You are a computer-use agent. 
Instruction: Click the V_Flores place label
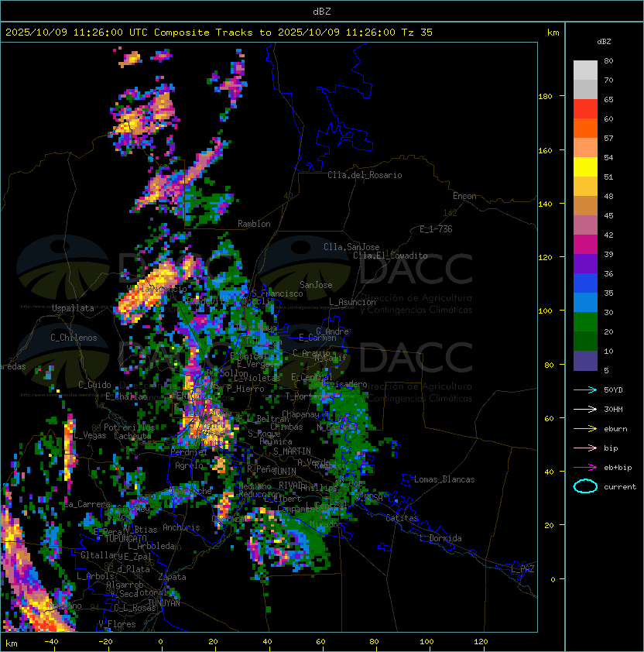(x=117, y=624)
